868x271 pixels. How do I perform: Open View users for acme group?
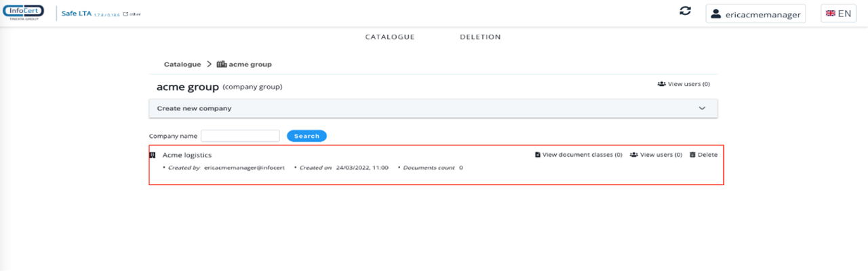pyautogui.click(x=684, y=84)
